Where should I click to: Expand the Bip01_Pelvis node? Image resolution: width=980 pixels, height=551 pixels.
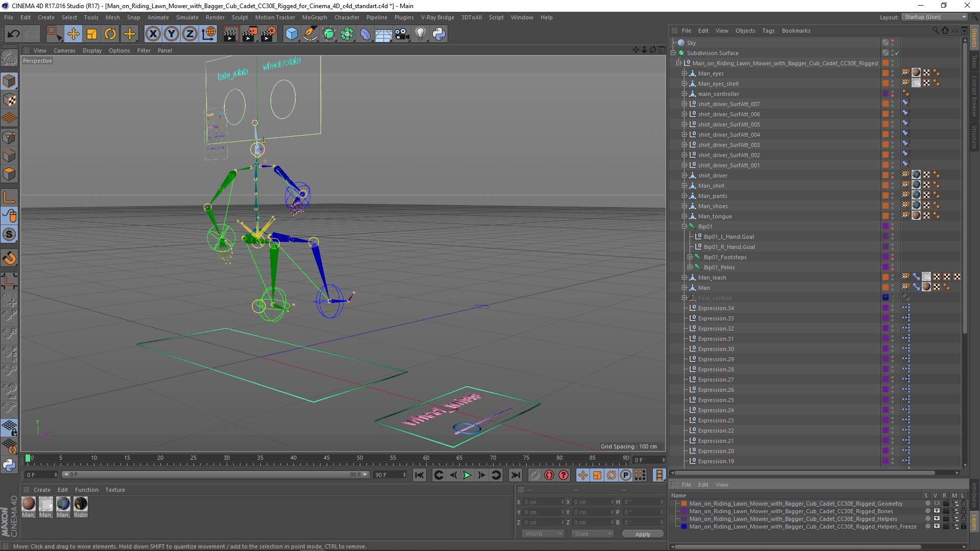pos(690,267)
